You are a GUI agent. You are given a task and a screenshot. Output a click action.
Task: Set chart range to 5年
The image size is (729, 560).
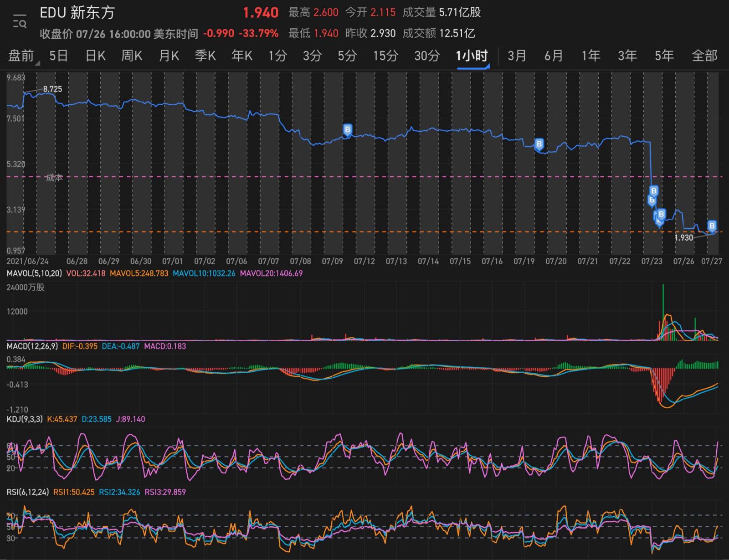(664, 56)
